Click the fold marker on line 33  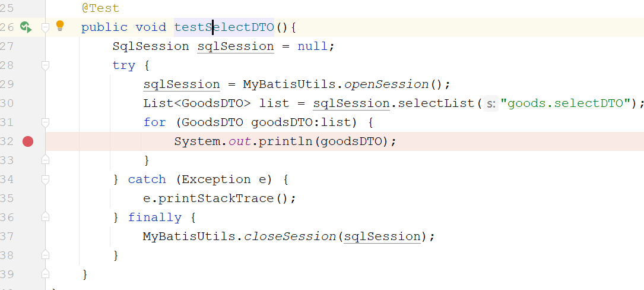45,160
